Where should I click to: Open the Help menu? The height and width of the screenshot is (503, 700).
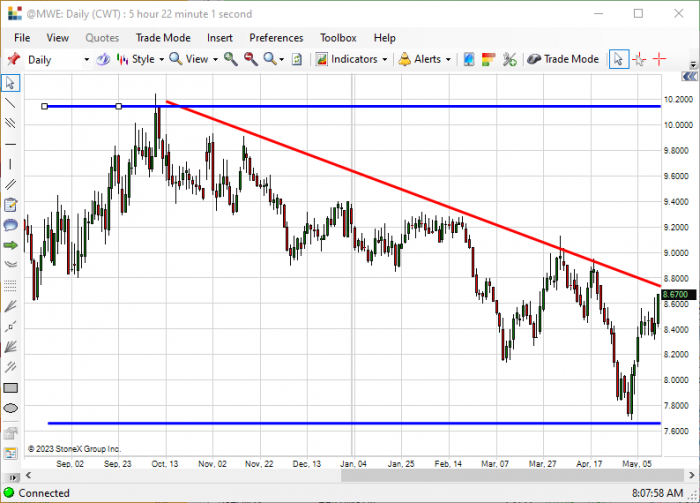(x=385, y=38)
